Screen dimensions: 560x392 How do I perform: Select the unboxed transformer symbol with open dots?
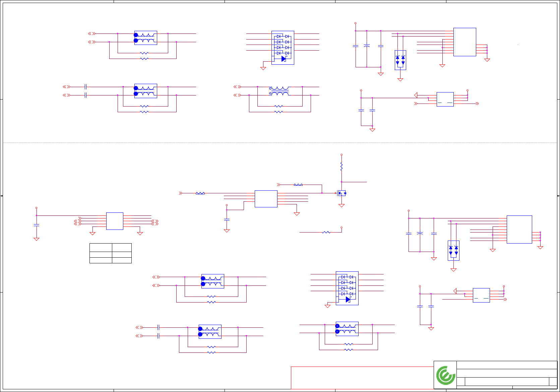pos(279,91)
